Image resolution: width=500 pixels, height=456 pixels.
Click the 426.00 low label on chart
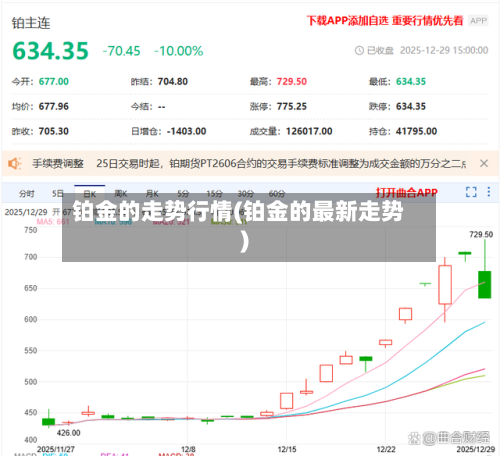[x=69, y=433]
